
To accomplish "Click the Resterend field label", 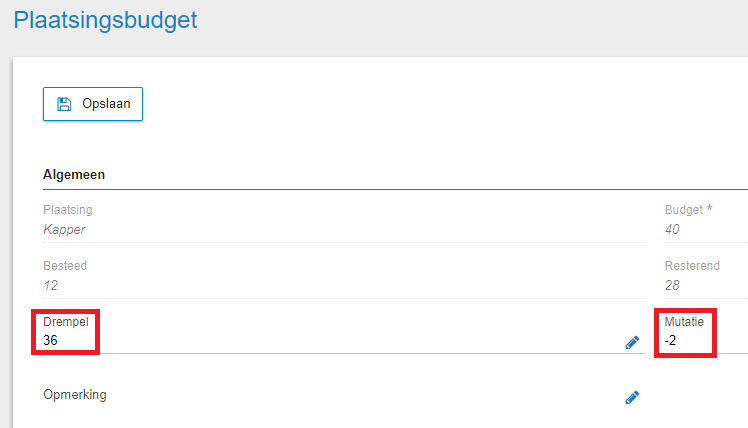I will coord(692,265).
